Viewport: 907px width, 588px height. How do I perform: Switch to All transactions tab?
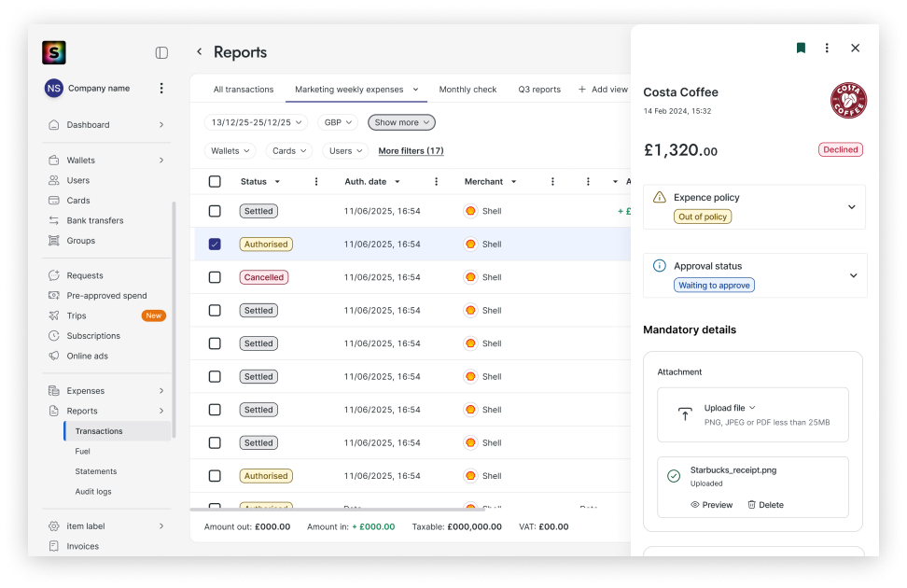(x=243, y=89)
